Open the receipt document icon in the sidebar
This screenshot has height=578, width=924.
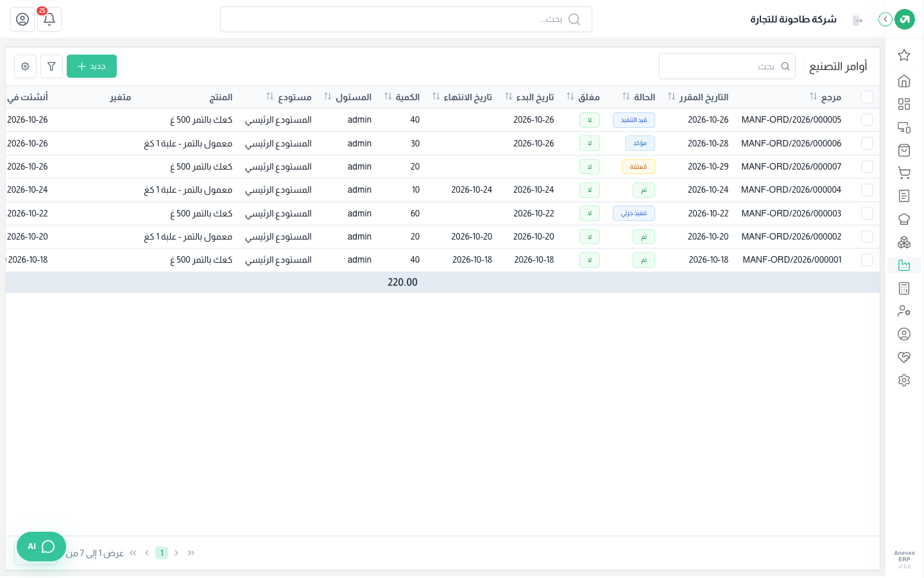coord(904,196)
